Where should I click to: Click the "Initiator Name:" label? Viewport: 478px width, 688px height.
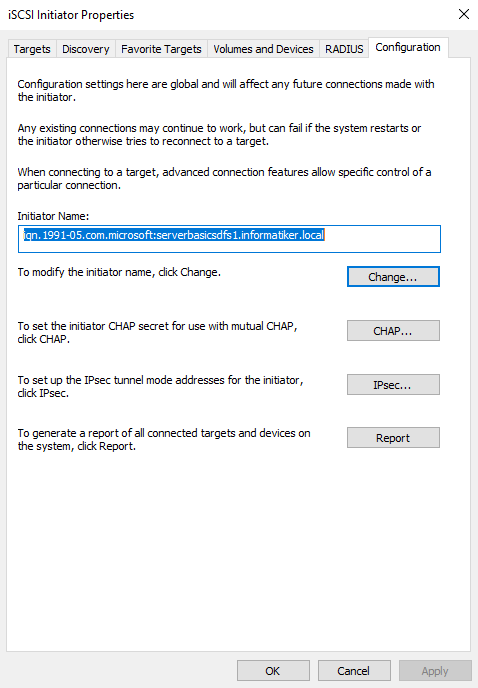click(x=53, y=216)
